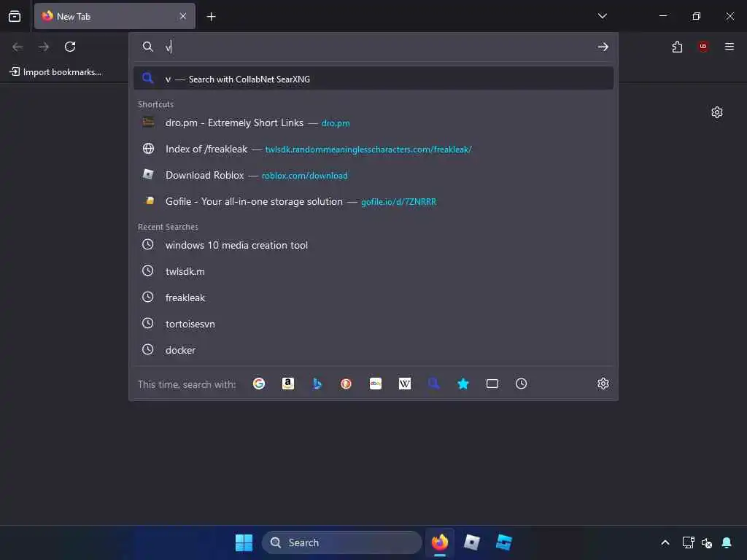Search this time with Bing

tap(317, 384)
